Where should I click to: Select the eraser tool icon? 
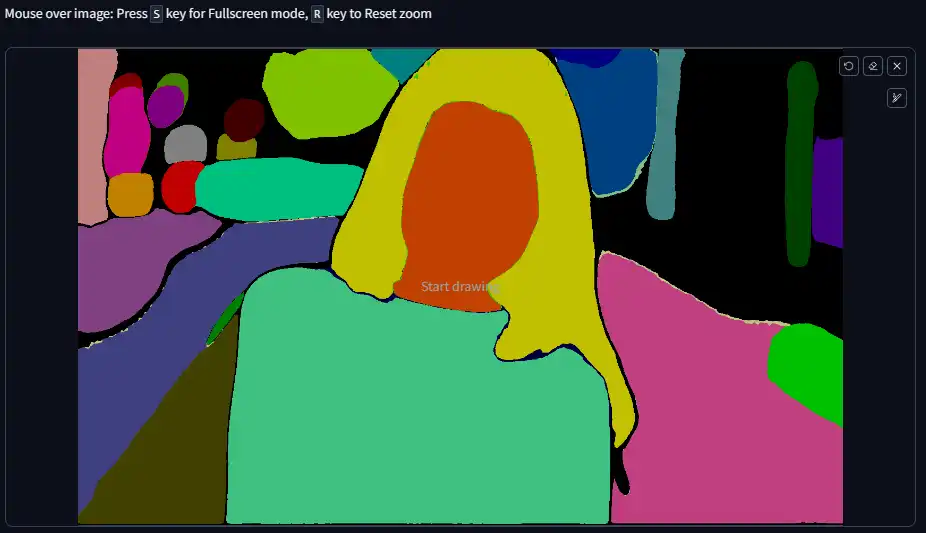pyautogui.click(x=873, y=66)
